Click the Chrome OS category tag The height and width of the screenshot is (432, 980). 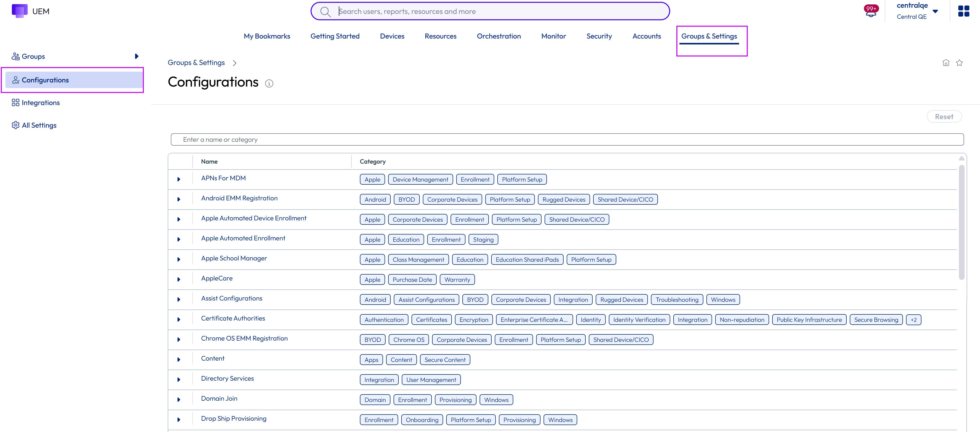pyautogui.click(x=409, y=340)
